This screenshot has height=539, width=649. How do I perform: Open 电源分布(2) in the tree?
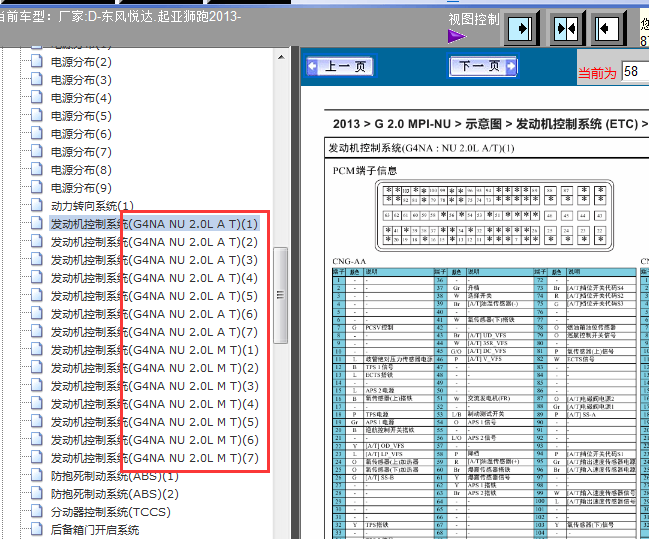(81, 62)
